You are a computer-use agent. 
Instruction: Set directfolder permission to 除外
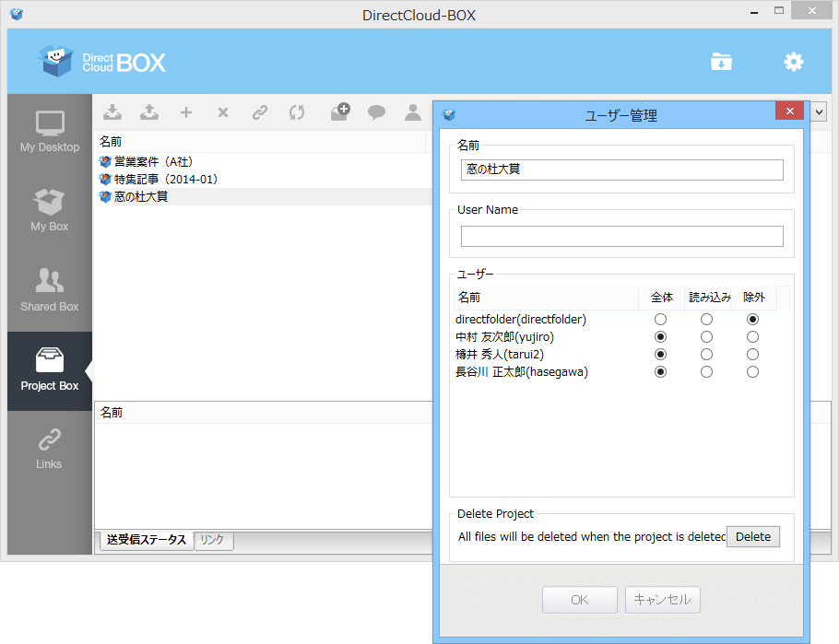click(752, 319)
